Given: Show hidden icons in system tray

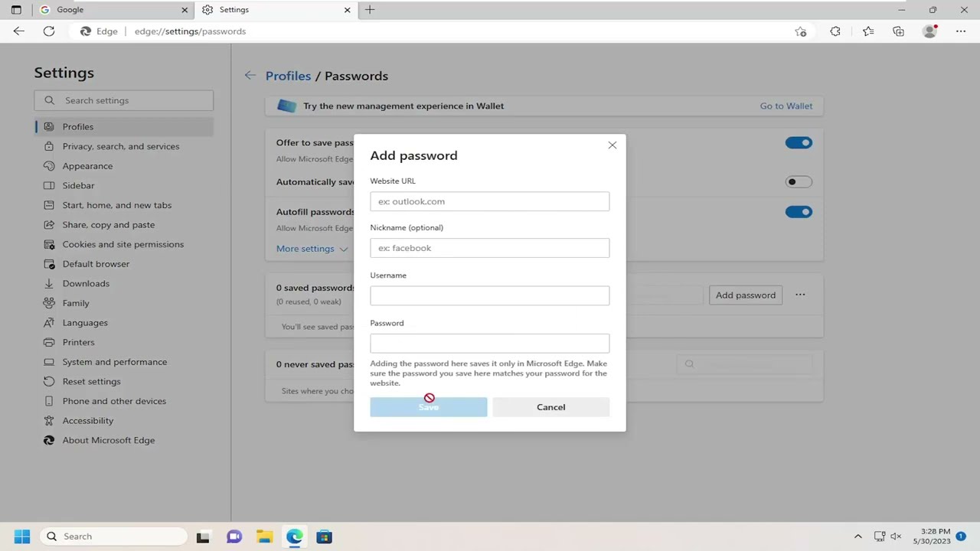Looking at the screenshot, I should coord(857,536).
